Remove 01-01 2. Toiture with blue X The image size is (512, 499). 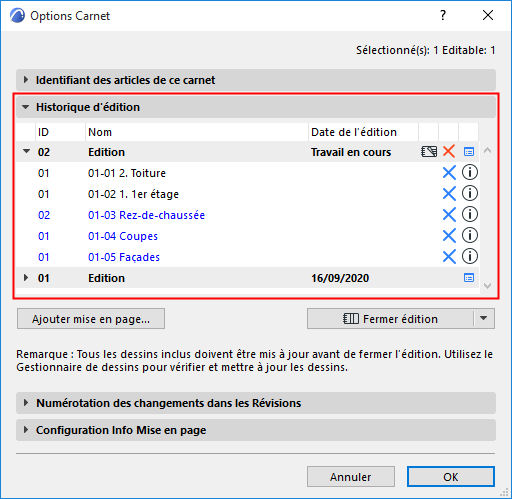coord(449,173)
